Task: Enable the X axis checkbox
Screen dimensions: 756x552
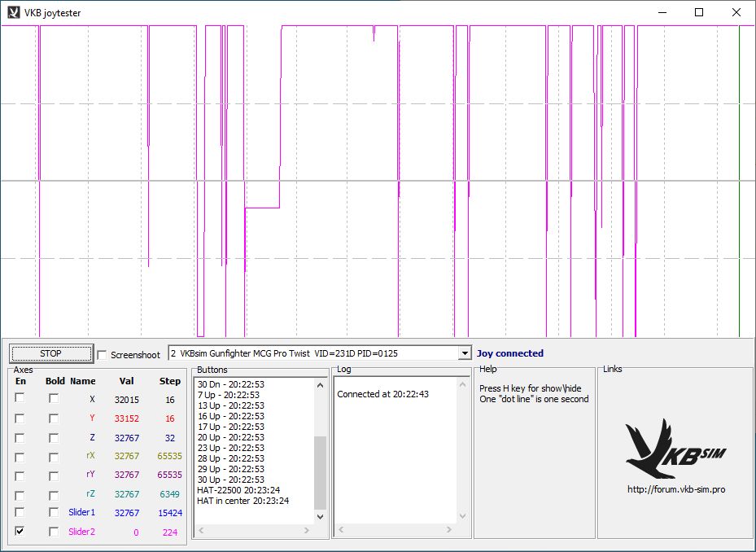Action: (x=20, y=398)
